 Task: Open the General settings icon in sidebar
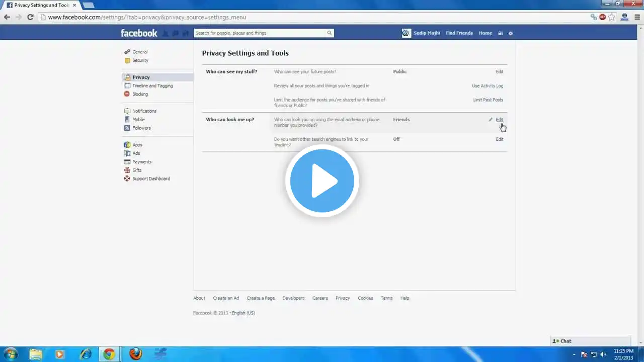pyautogui.click(x=127, y=52)
